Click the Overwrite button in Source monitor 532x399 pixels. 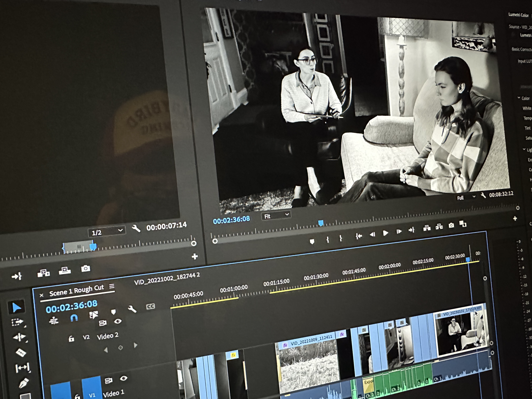(x=65, y=270)
